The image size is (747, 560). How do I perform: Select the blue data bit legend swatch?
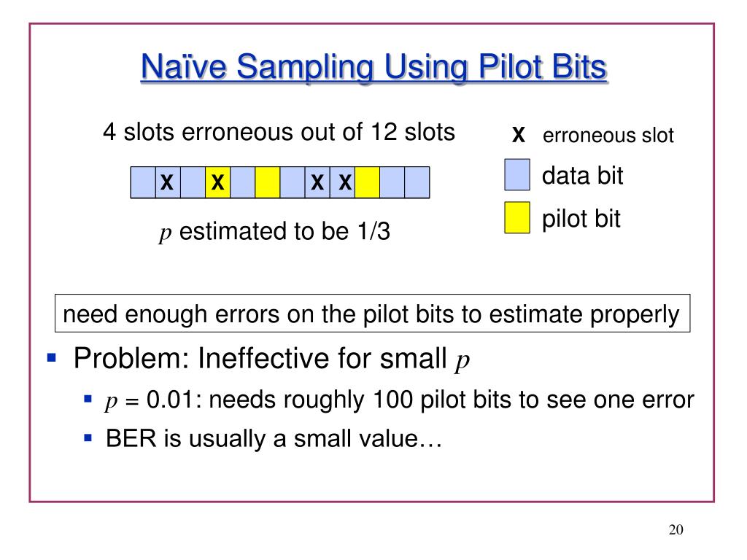pyautogui.click(x=517, y=175)
